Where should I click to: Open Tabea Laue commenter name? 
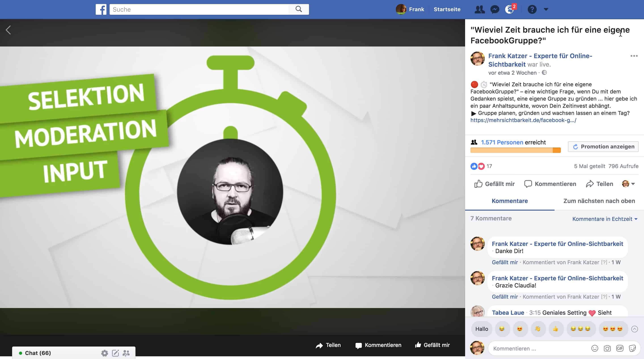click(508, 313)
